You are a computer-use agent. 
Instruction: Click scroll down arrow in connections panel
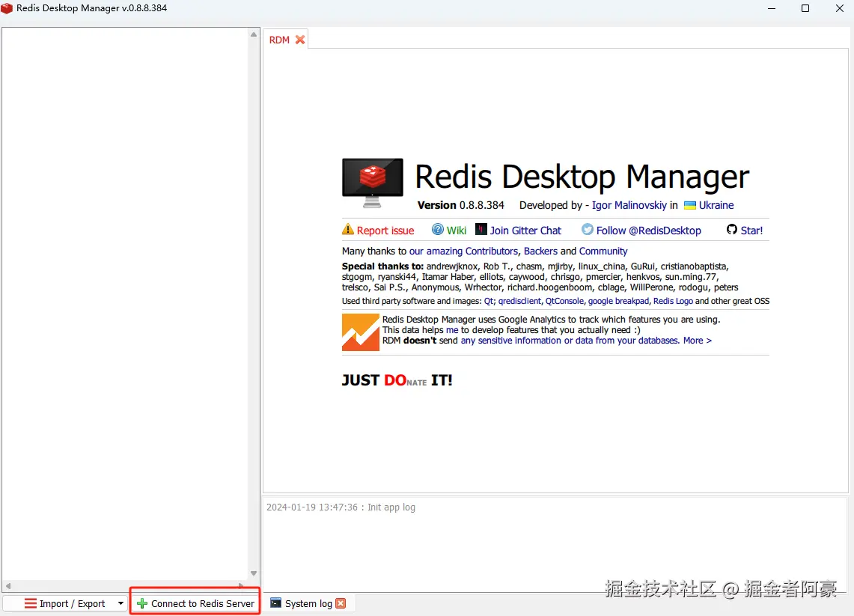(x=253, y=573)
